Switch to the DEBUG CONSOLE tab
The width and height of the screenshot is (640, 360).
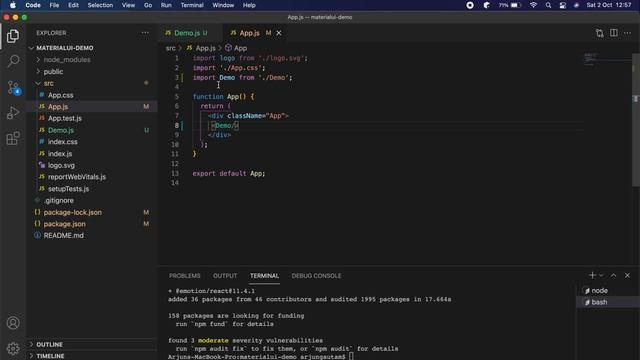pyautogui.click(x=316, y=276)
